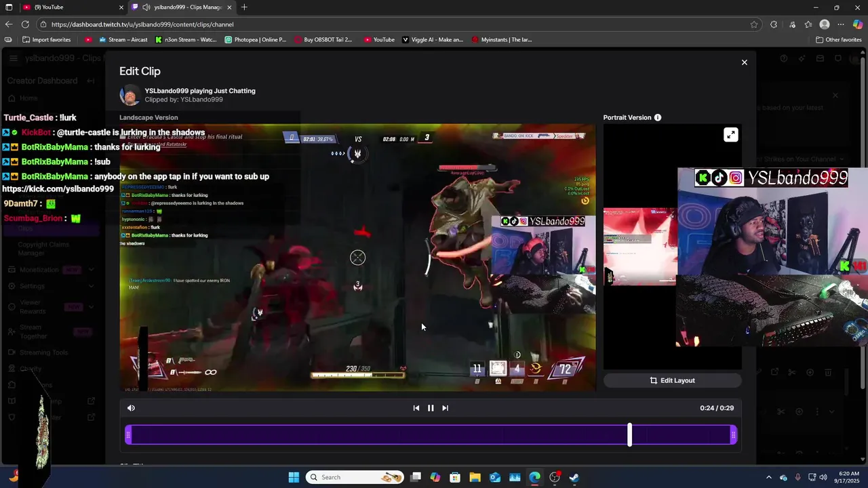Open OBS Studio from taskbar
868x488 pixels.
(555, 477)
